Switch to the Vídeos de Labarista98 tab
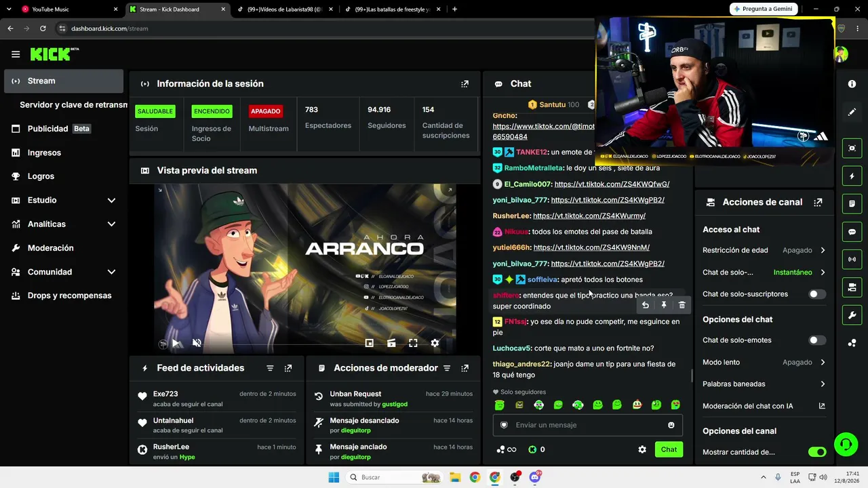Viewport: 868px width, 488px height. tap(283, 9)
